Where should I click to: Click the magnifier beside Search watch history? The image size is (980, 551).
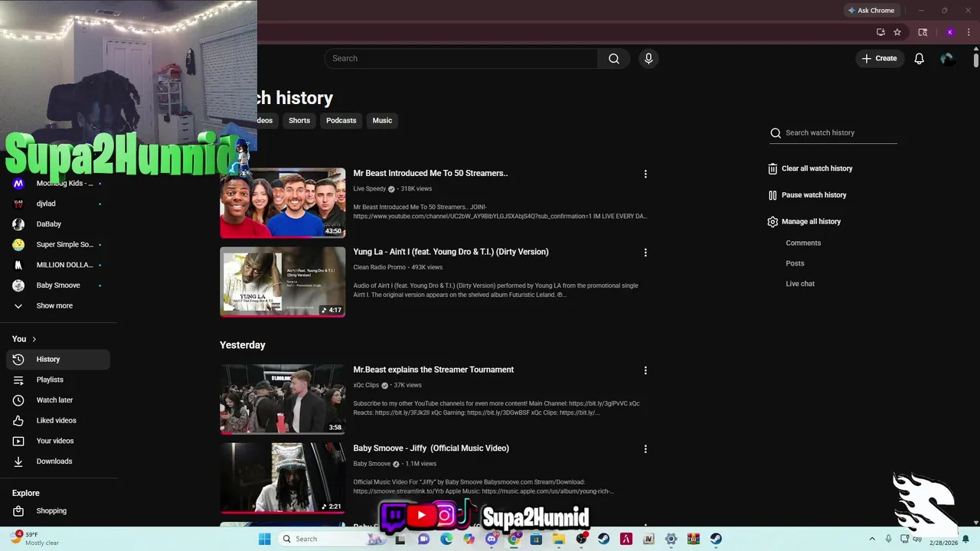[776, 132]
